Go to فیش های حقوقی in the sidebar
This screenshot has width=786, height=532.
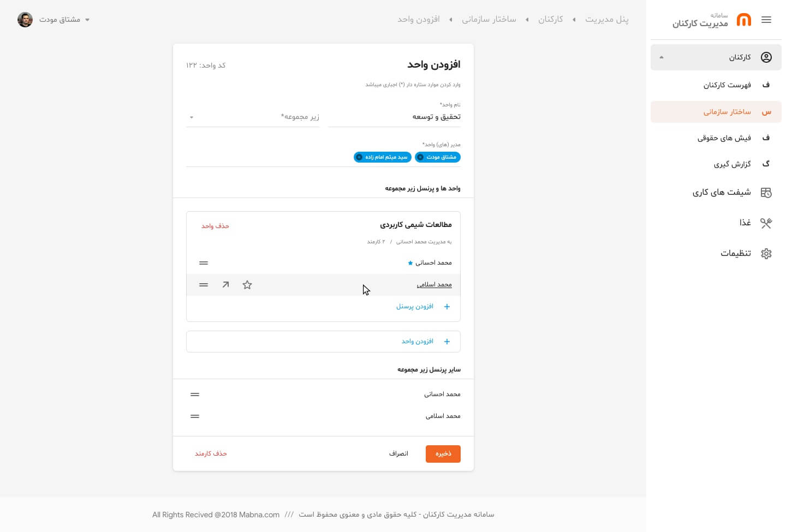(724, 138)
